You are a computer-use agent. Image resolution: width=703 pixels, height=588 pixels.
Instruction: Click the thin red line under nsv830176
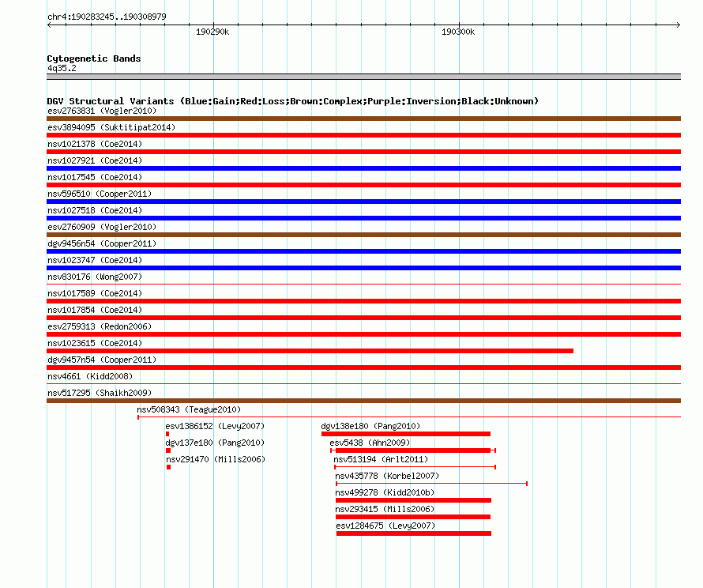(363, 284)
